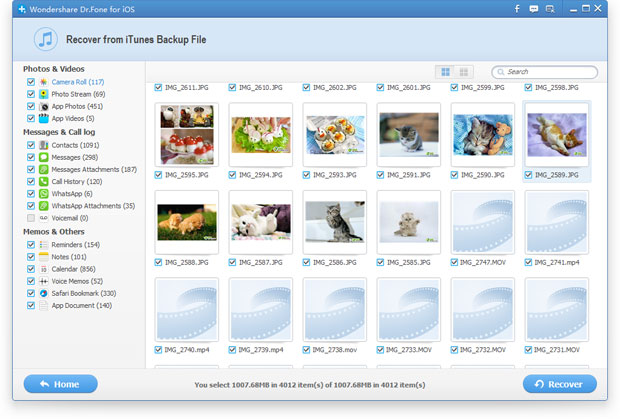Click the Calendar icon
The height and width of the screenshot is (419, 620).
pyautogui.click(x=43, y=269)
